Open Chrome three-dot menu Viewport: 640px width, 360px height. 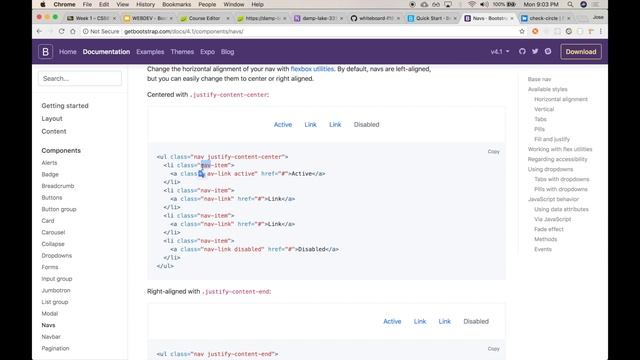[x=601, y=31]
